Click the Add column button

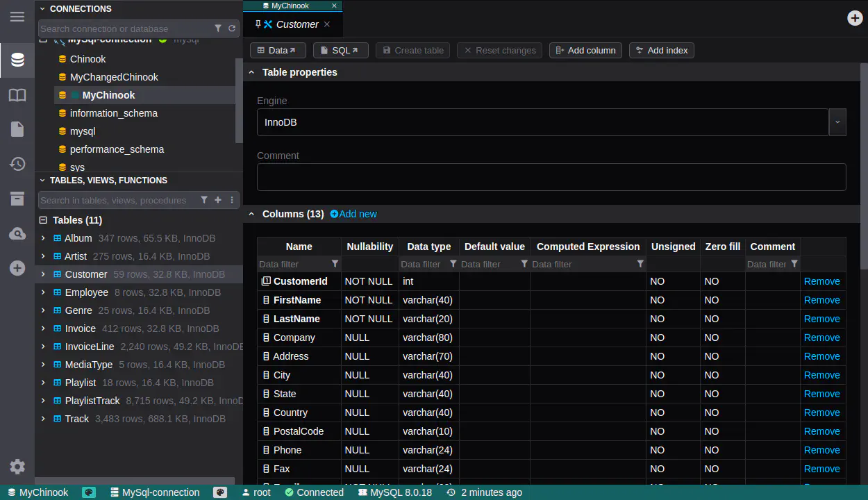(x=585, y=50)
